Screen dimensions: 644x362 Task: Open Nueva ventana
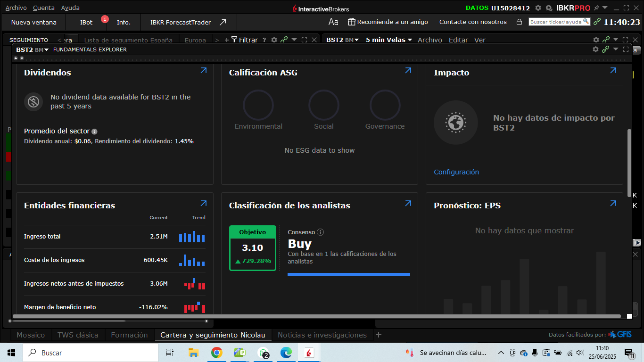(34, 22)
